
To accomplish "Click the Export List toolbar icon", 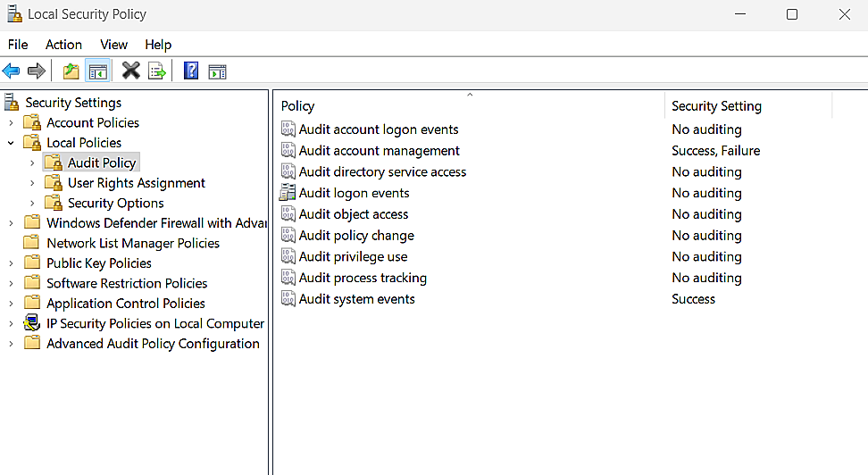I will (x=157, y=71).
